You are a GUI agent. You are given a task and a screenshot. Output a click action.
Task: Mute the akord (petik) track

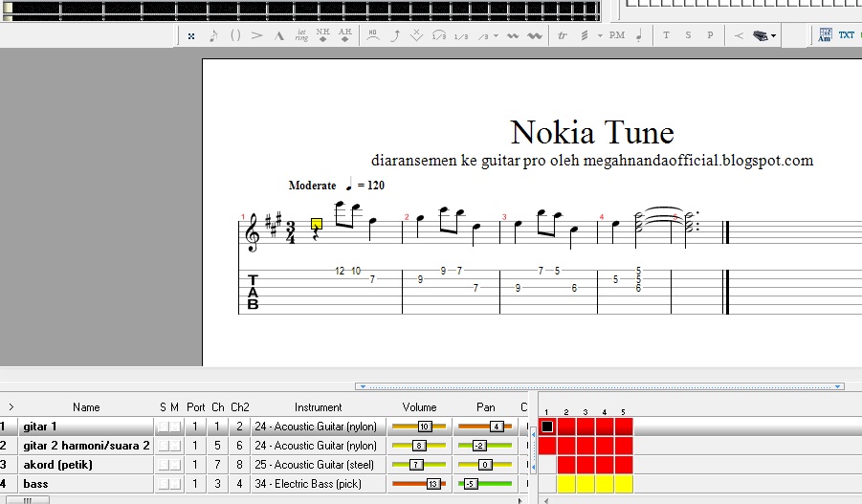coord(175,465)
